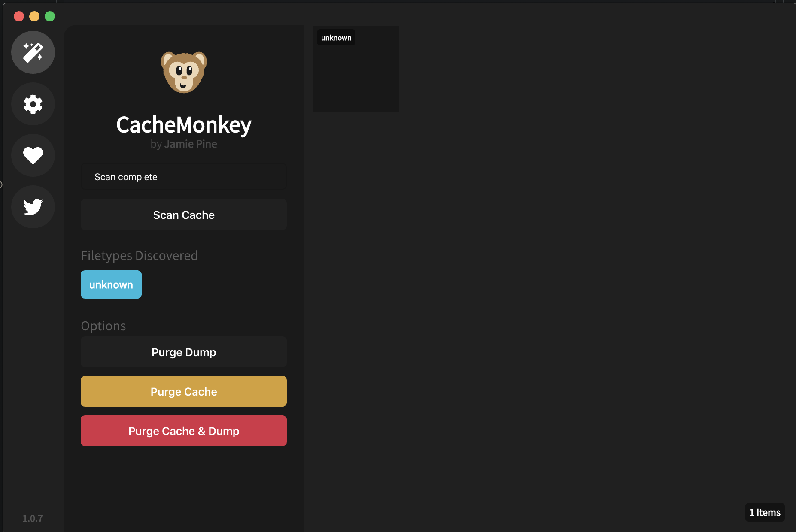Toggle the unknown label on the thumbnail

point(336,37)
